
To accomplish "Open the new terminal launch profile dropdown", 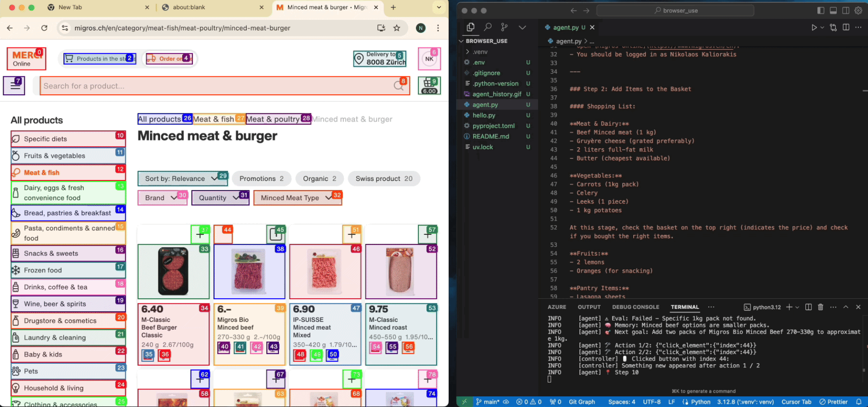I will [x=797, y=307].
